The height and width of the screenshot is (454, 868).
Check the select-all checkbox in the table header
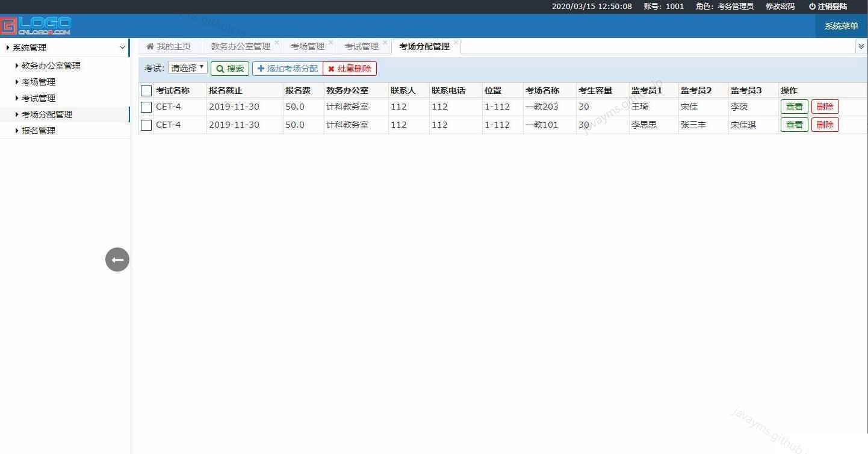click(146, 90)
